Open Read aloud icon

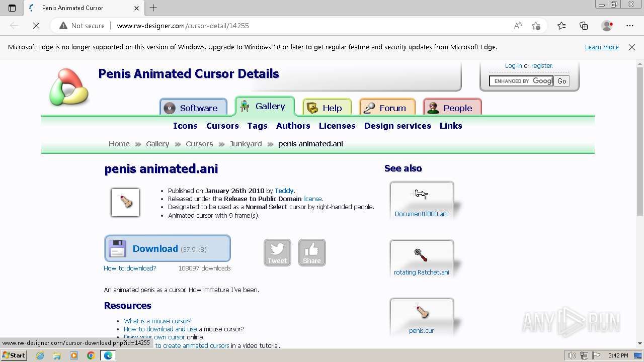point(518,26)
